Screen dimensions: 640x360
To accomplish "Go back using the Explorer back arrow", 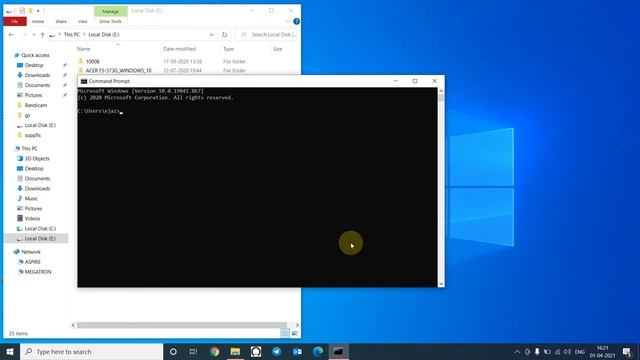I will (11, 35).
